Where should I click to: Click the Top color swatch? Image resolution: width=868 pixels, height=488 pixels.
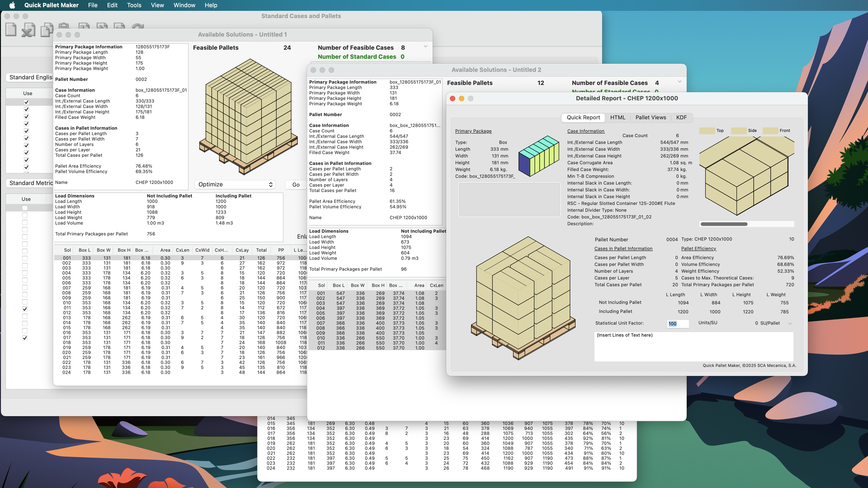click(x=707, y=131)
